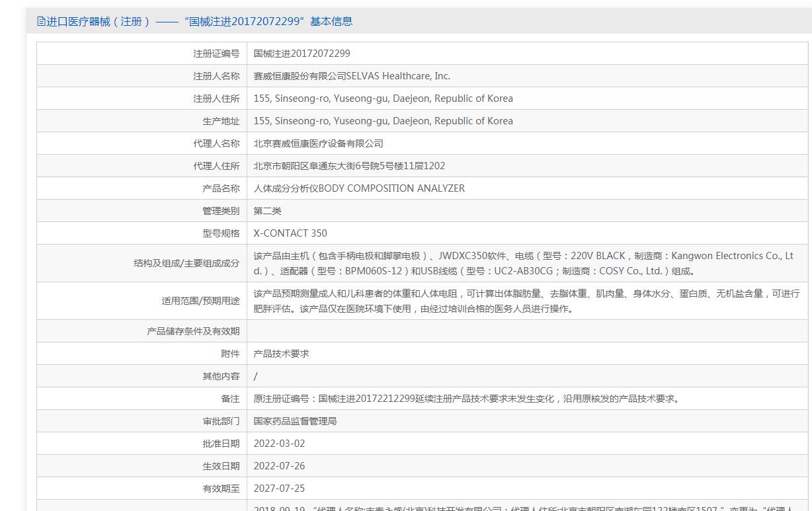This screenshot has height=511, width=812.
Task: Select the intended use text 该产品预期测量成人
Action: tap(526, 301)
